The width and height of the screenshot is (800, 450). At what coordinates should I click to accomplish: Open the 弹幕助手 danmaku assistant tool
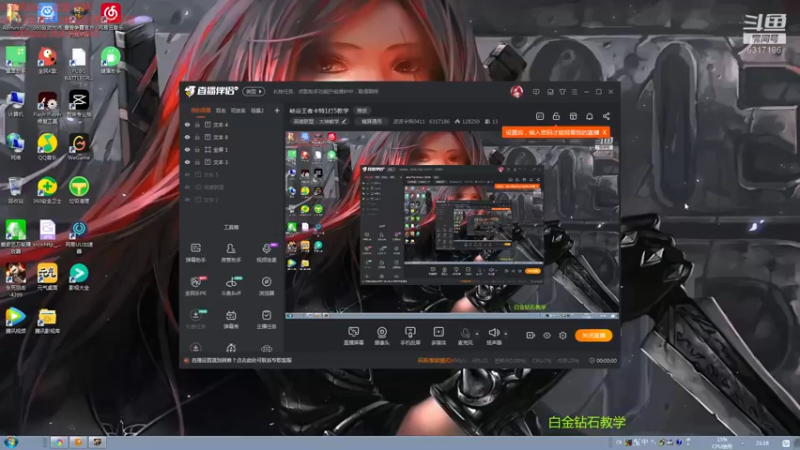[x=195, y=253]
